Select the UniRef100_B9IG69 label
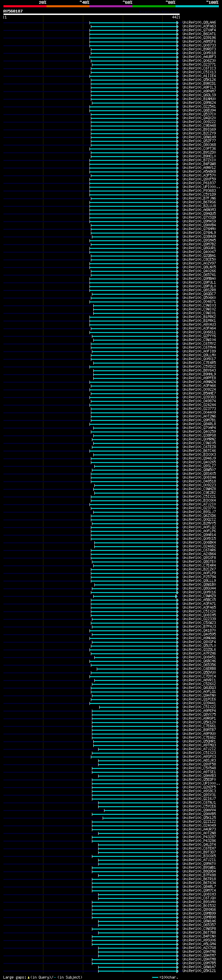222x980 pixels. [x=199, y=129]
